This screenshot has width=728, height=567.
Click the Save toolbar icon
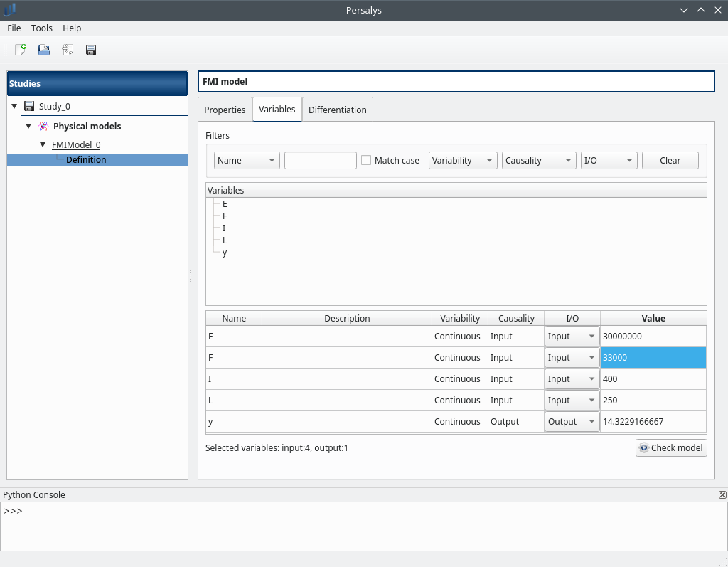(91, 50)
